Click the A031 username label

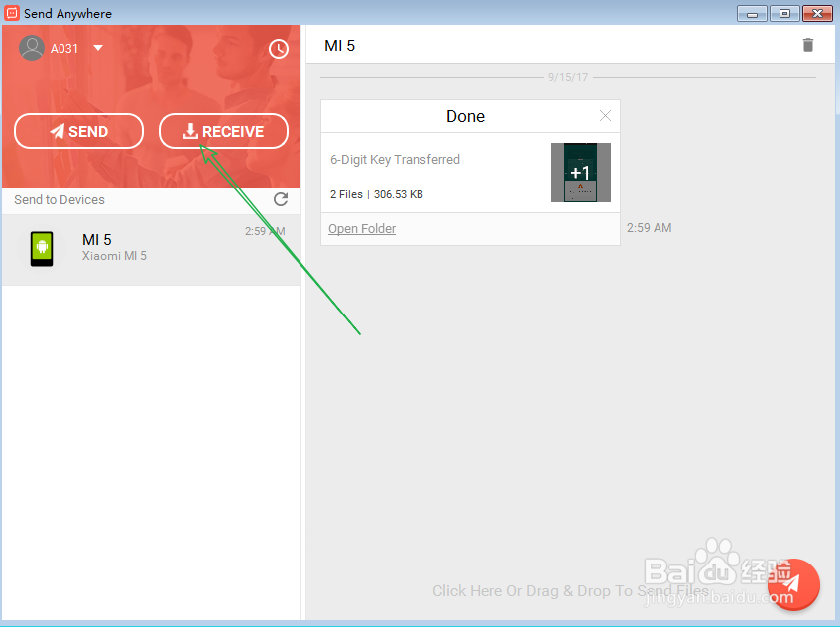[64, 49]
